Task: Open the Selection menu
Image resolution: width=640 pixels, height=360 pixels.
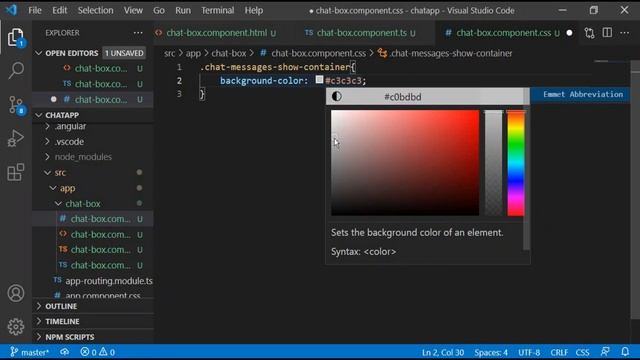Action: 96,10
